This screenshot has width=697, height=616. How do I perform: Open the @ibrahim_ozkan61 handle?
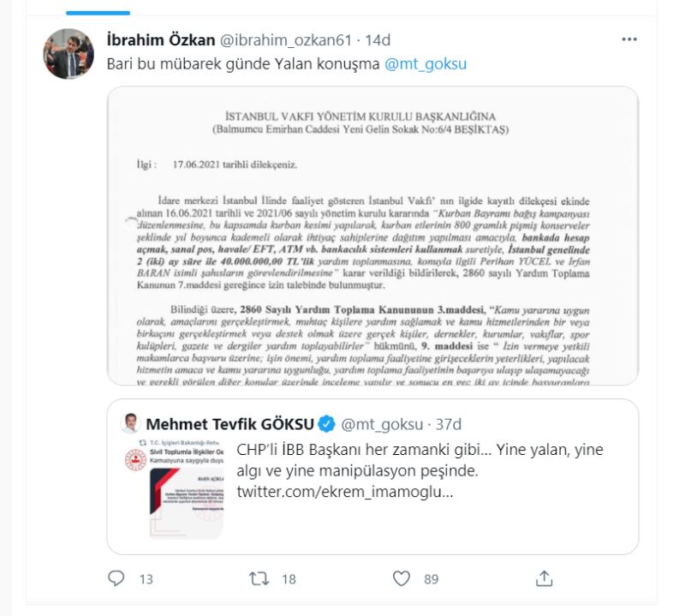pos(287,40)
